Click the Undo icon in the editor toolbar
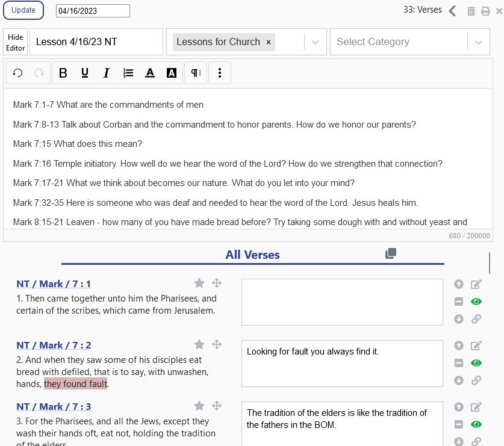Viewport: 504px width, 446px height. 17,73
